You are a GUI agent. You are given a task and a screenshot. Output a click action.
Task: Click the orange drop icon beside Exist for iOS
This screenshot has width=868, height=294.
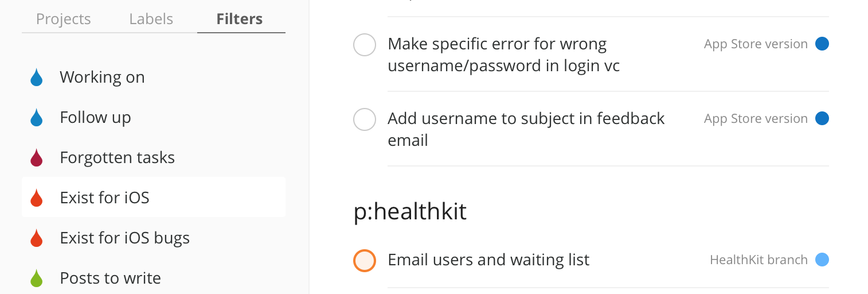pos(37,198)
